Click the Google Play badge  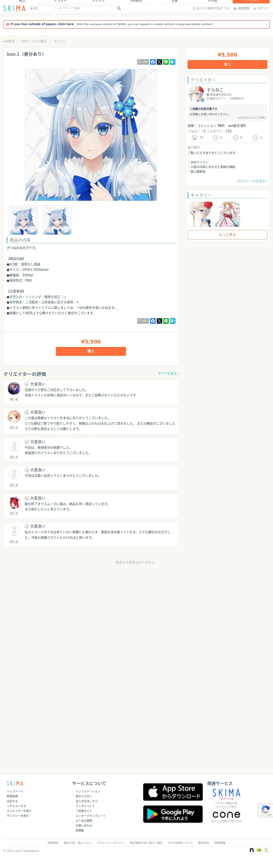click(x=173, y=814)
